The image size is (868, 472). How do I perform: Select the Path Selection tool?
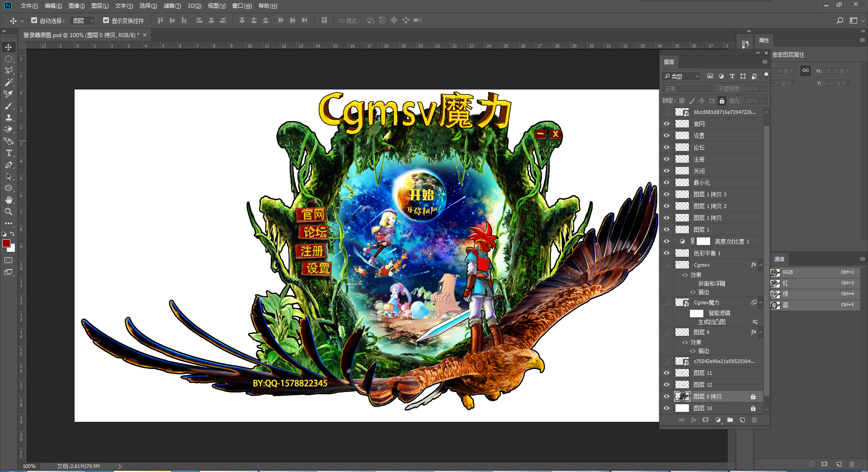9,176
